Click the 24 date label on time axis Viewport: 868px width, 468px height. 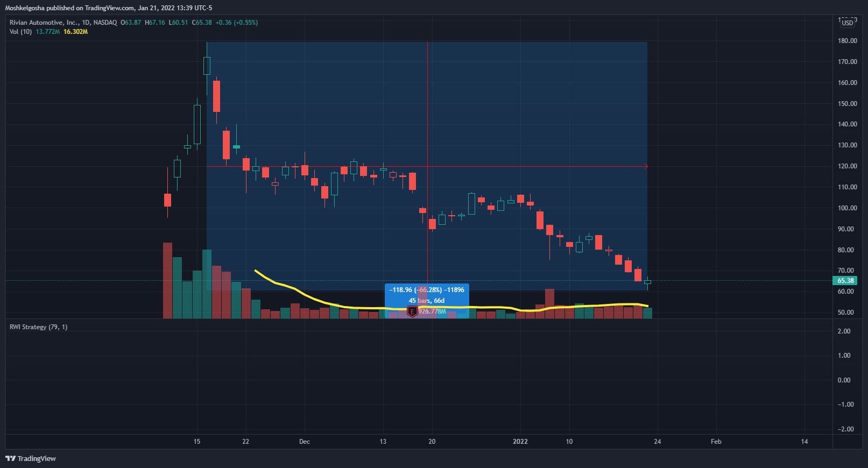tap(658, 442)
